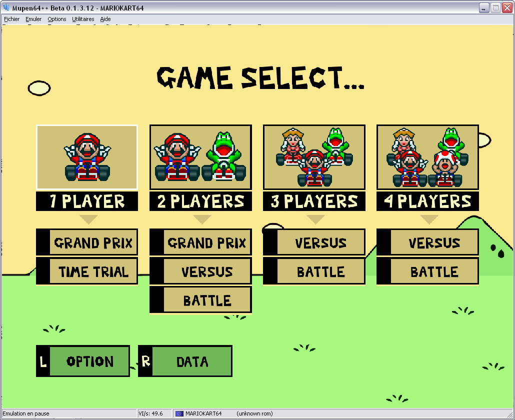
Task: Open the Aide menu
Action: point(105,19)
